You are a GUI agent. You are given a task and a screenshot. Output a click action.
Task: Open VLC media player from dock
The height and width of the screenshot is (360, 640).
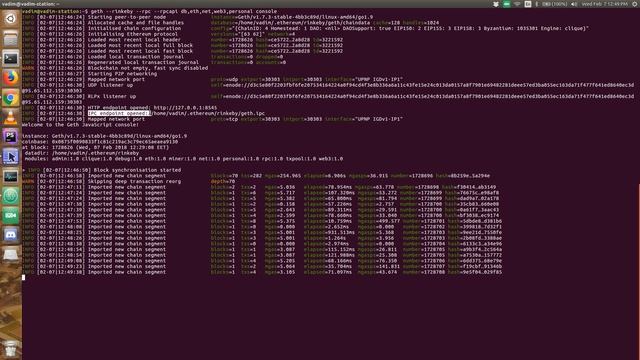pyautogui.click(x=11, y=118)
